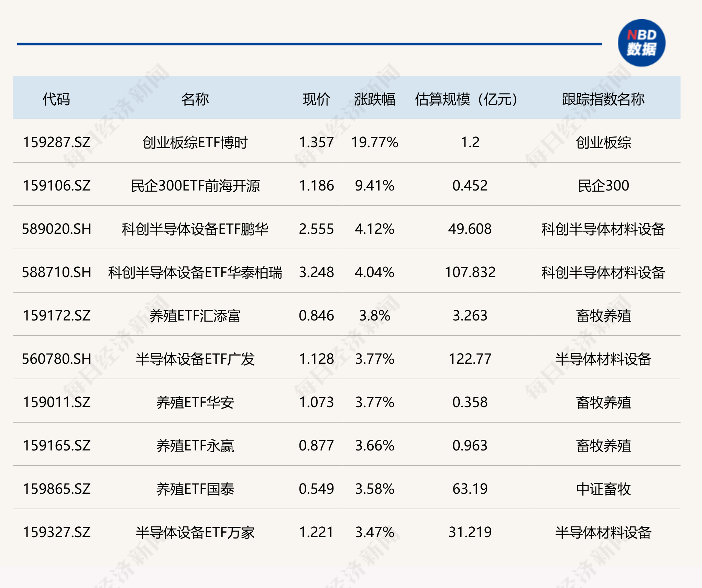
Task: Select the estimated scale 0.963
Action: pyautogui.click(x=470, y=446)
